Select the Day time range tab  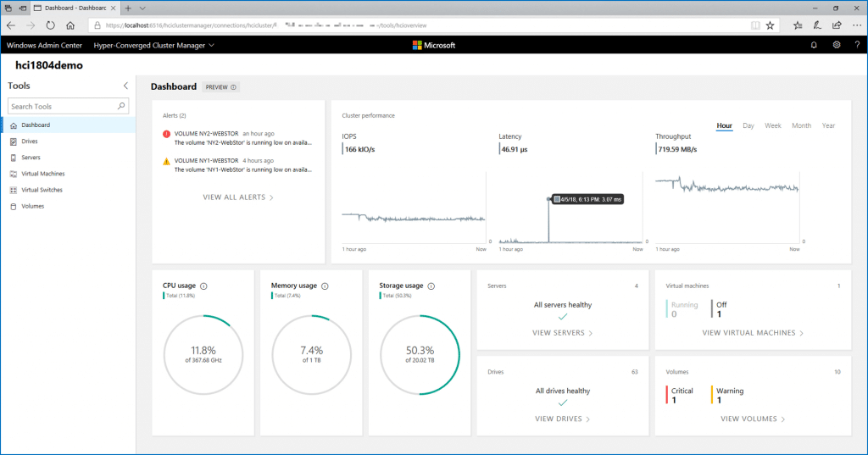point(748,125)
